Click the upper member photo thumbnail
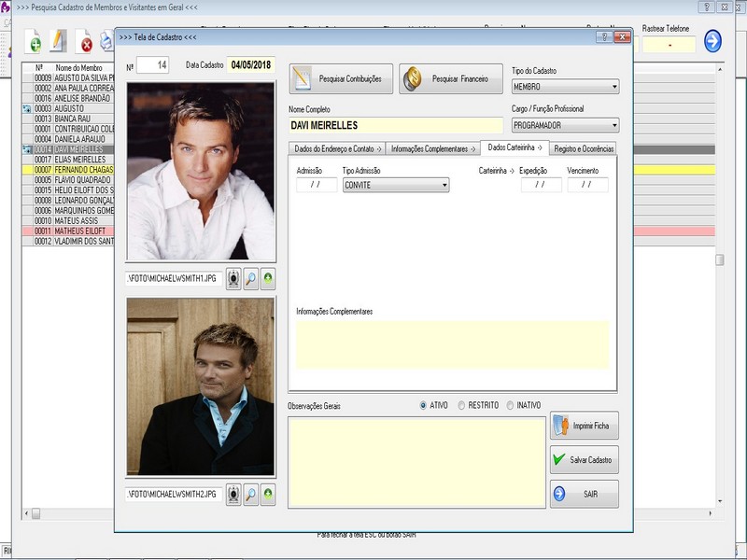The height and width of the screenshot is (560, 747). point(201,172)
